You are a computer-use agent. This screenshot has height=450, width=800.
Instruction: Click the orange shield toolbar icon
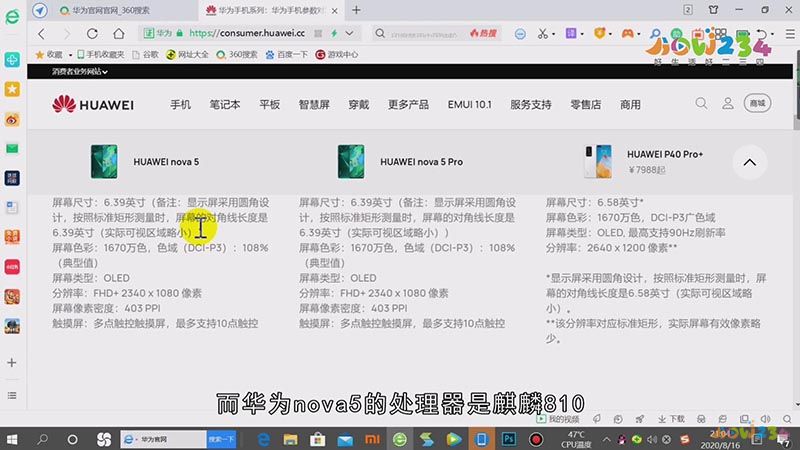pos(599,33)
